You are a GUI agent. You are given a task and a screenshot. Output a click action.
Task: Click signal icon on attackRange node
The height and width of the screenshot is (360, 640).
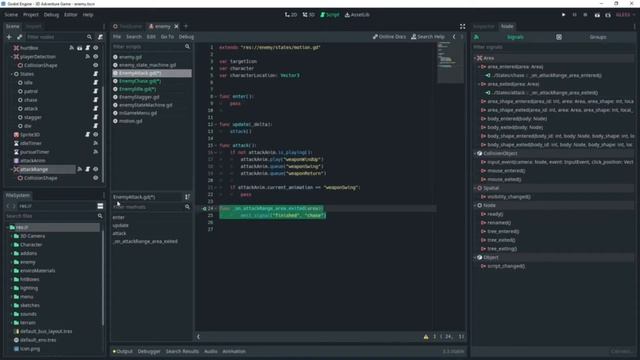click(80, 169)
